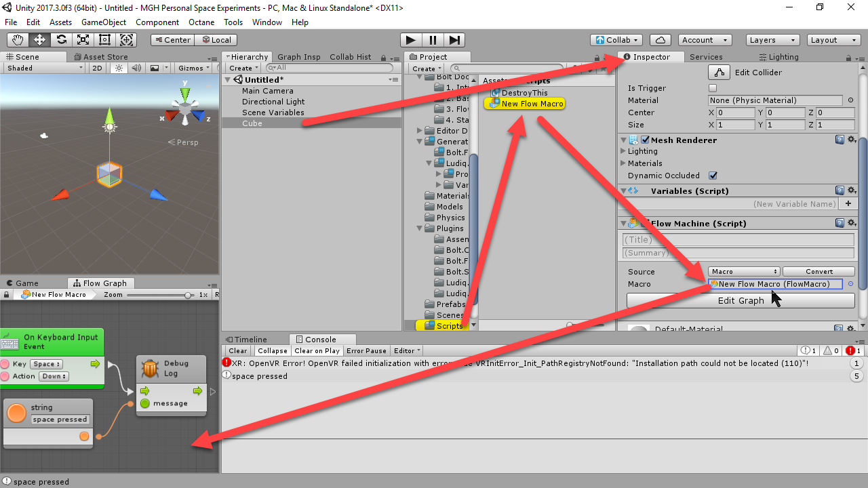Image resolution: width=868 pixels, height=488 pixels.
Task: Toggle scene lighting sun icon
Action: point(119,68)
